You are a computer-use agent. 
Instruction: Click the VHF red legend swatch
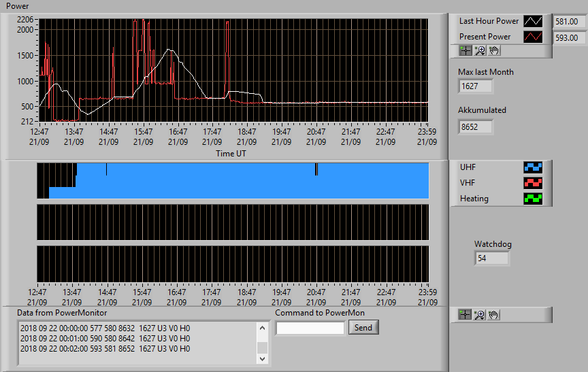(x=533, y=183)
